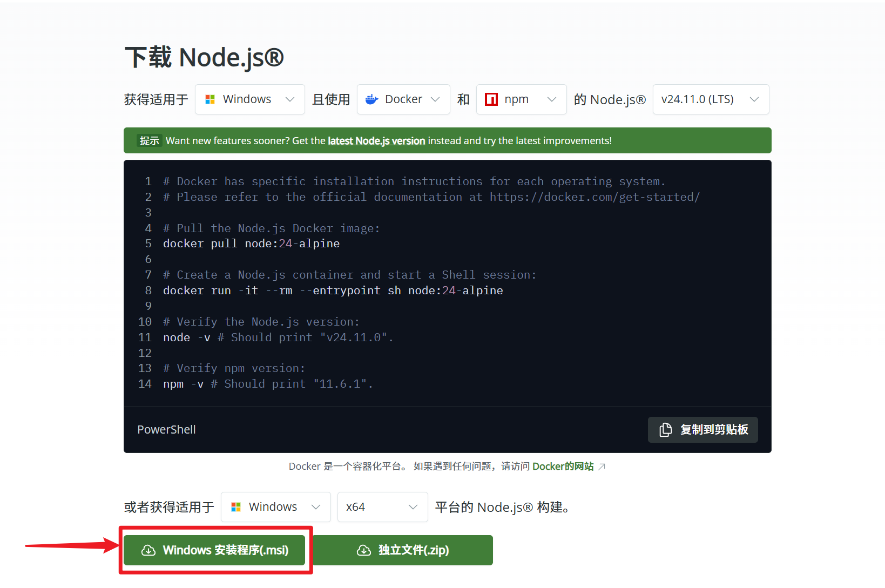Viewport: 885px width, 588px height.
Task: Click the Docker whale icon
Action: pos(371,99)
